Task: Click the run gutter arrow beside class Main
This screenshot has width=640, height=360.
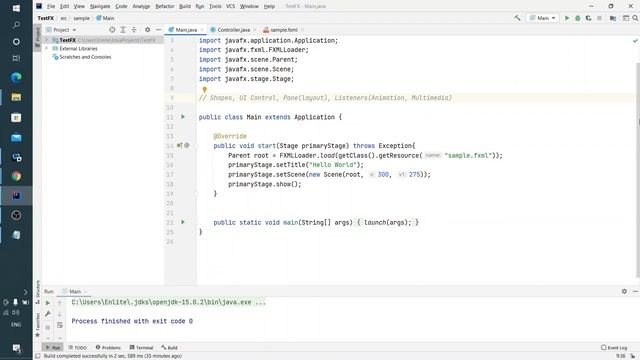Action: [x=183, y=117]
